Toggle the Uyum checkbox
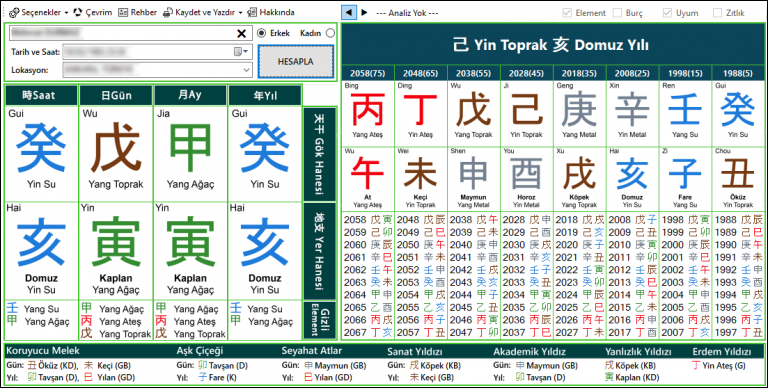The width and height of the screenshot is (768, 388). tap(667, 13)
